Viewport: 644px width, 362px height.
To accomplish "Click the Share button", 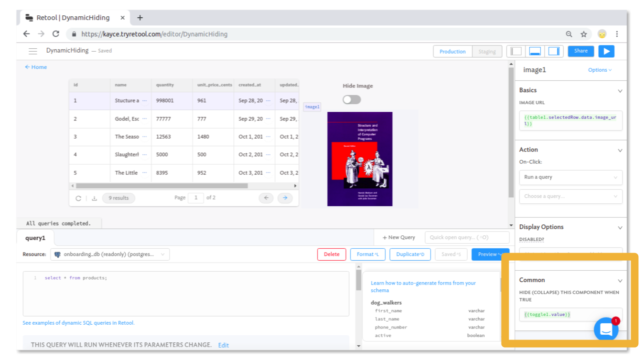I will pos(581,51).
